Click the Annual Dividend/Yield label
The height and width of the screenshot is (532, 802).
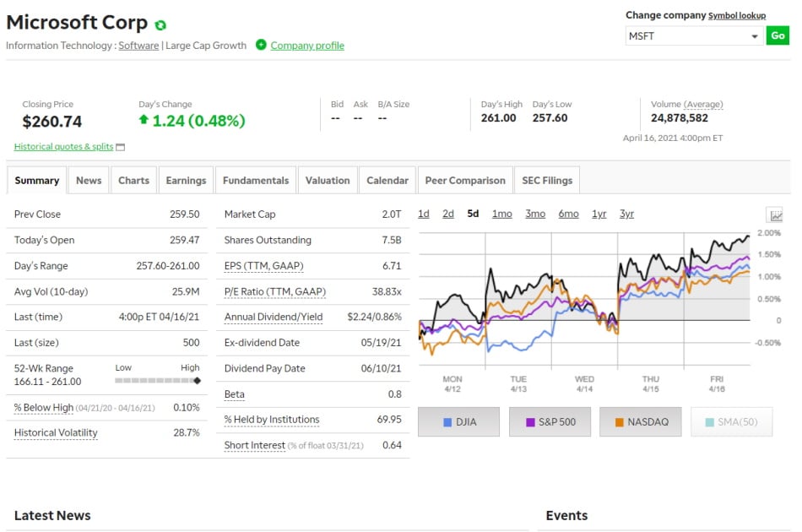coord(274,318)
